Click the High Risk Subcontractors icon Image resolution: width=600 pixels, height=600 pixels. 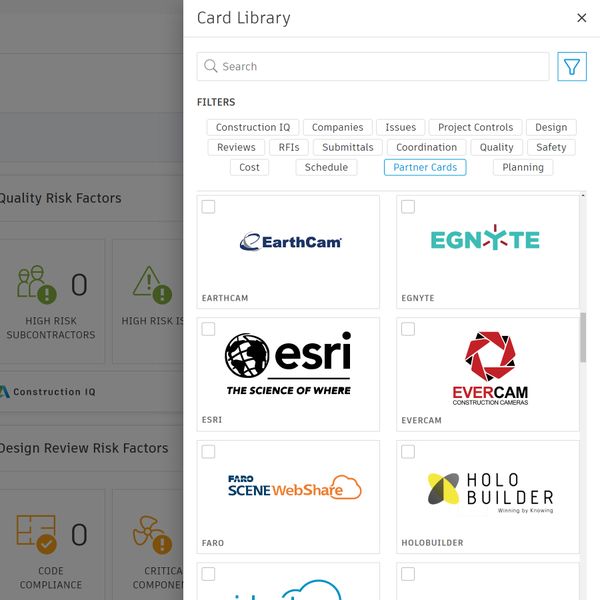[36, 284]
